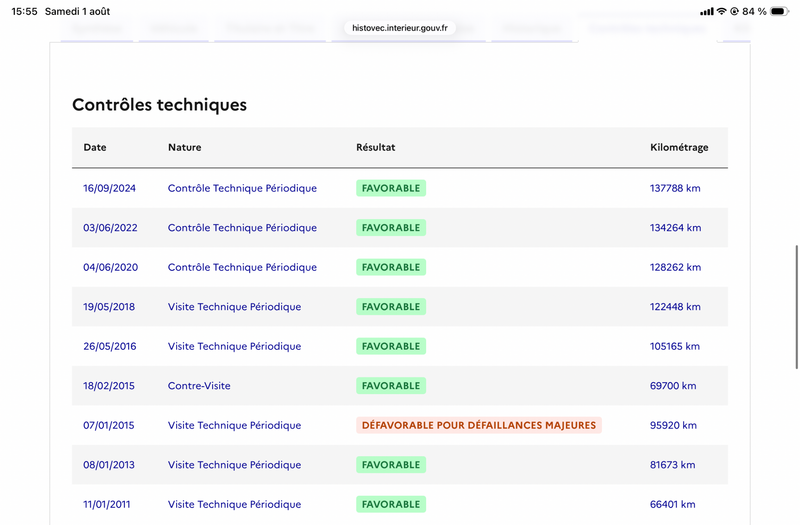Screen dimensions: 800x525
Task: Click 'Visite Technique Périodique' in 19/05/2018 row
Action: pyautogui.click(x=235, y=307)
